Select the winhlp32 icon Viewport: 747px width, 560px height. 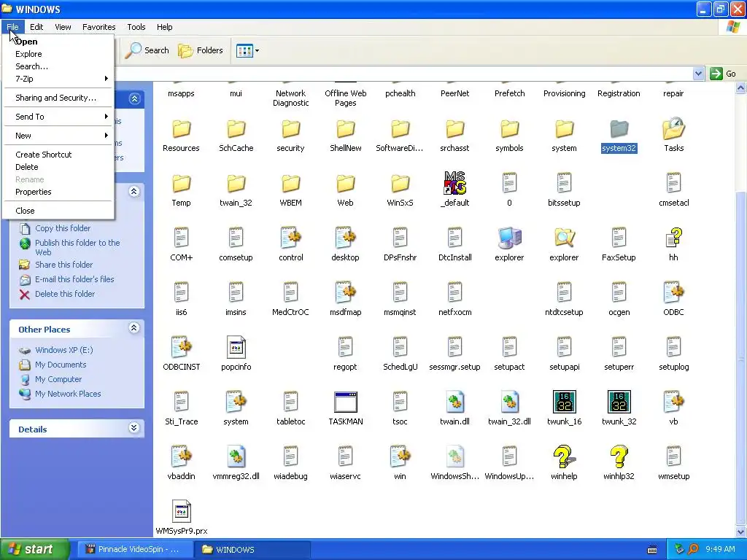pos(619,456)
